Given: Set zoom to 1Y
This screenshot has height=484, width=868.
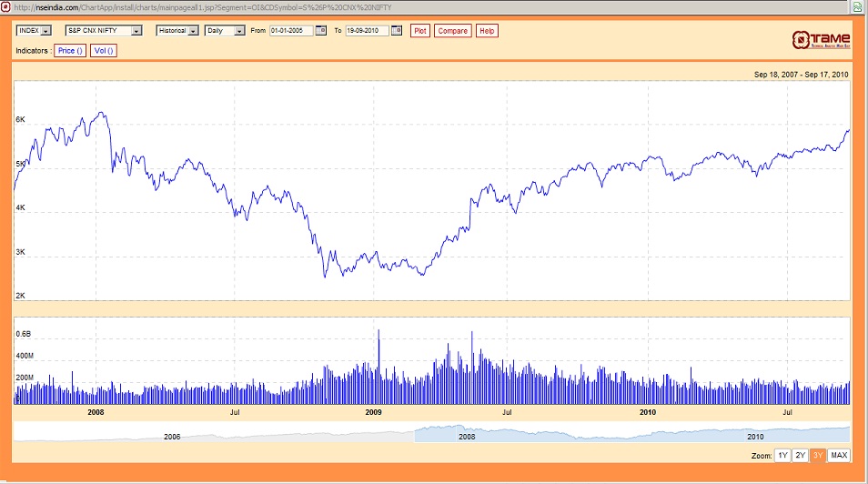Looking at the screenshot, I should (x=782, y=455).
